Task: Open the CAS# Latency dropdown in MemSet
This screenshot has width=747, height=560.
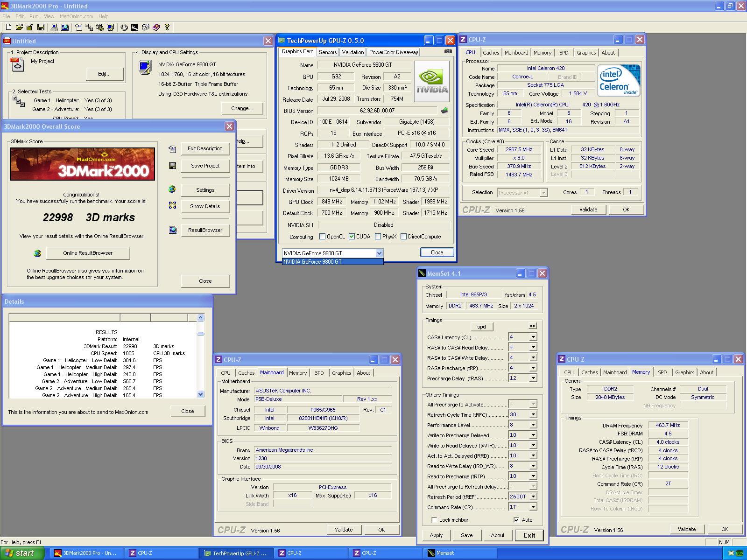Action: pyautogui.click(x=533, y=337)
